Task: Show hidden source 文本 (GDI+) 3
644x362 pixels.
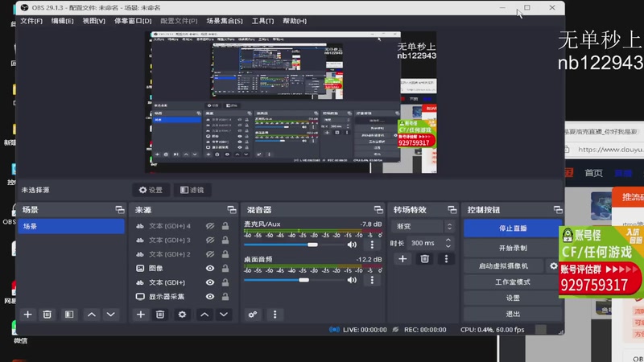Action: 210,240
